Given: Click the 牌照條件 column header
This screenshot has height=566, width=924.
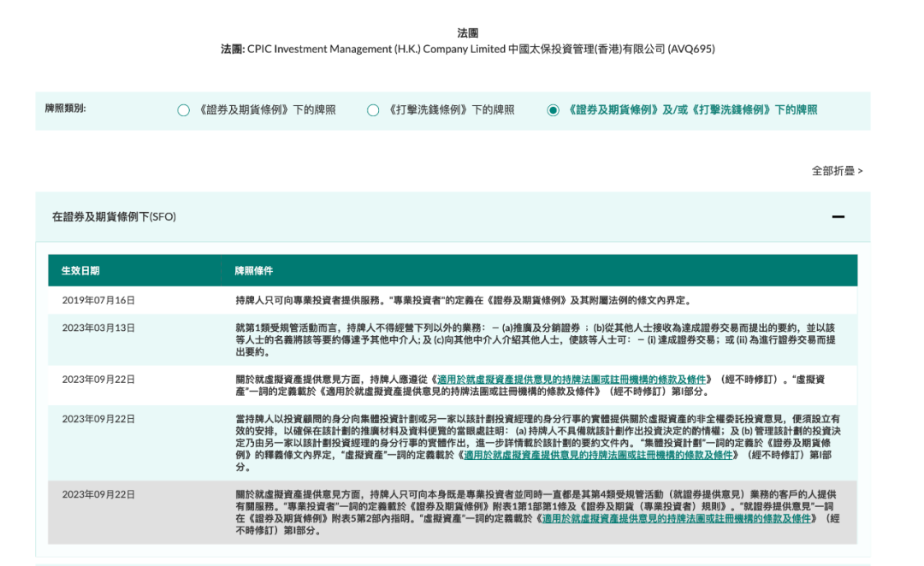Looking at the screenshot, I should tap(254, 270).
